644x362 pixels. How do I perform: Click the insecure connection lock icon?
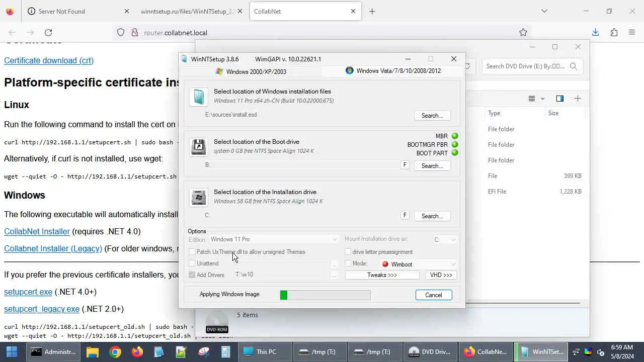pyautogui.click(x=134, y=33)
